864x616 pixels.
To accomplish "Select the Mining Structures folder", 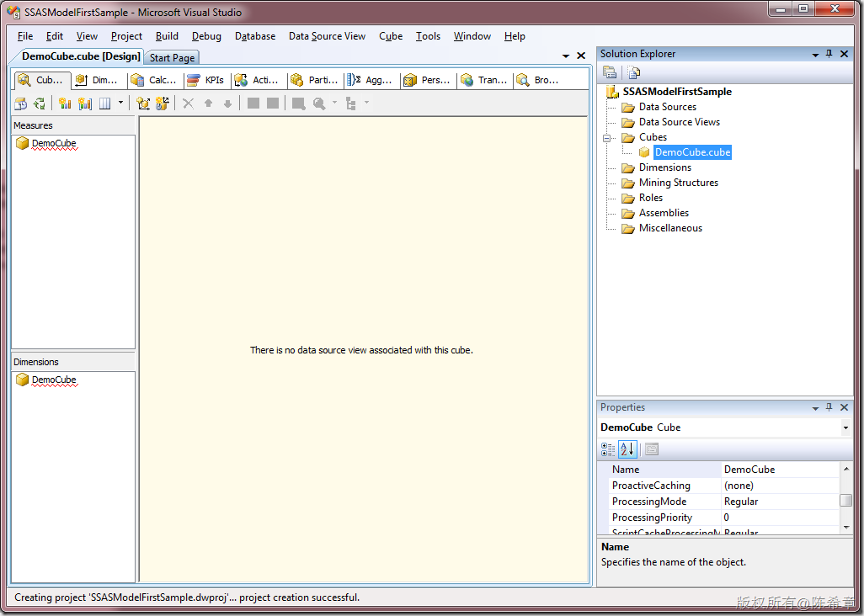I will point(678,183).
